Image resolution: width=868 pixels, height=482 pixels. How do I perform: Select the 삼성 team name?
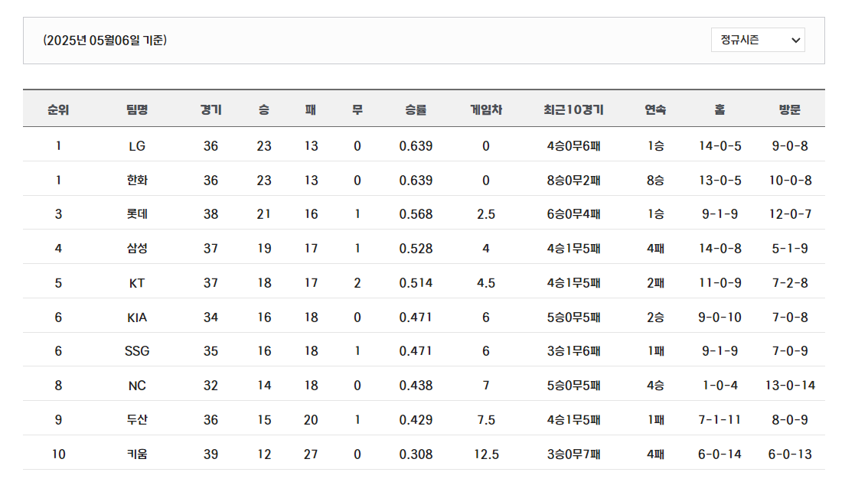pyautogui.click(x=137, y=249)
